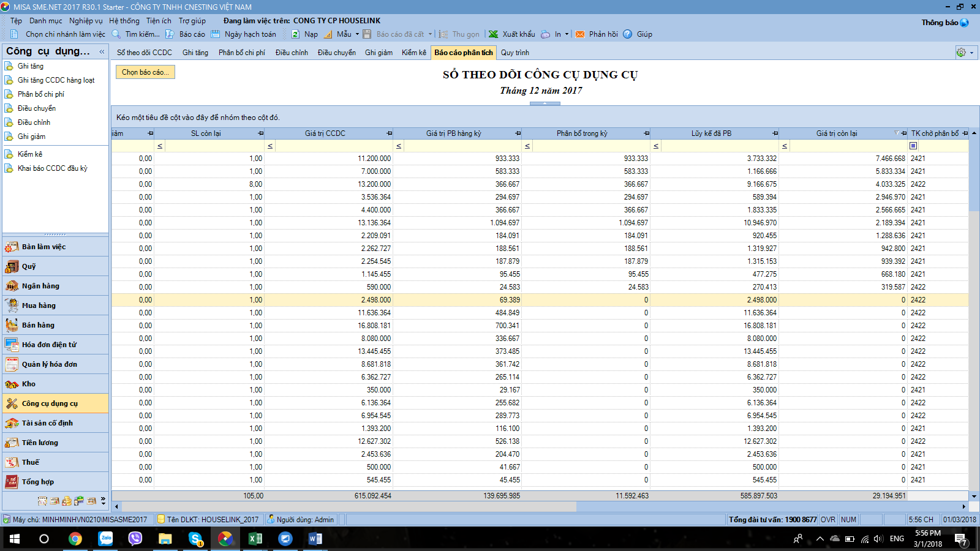This screenshot has width=980, height=551.
Task: Expand the Mẫu dropdown arrow
Action: click(357, 34)
